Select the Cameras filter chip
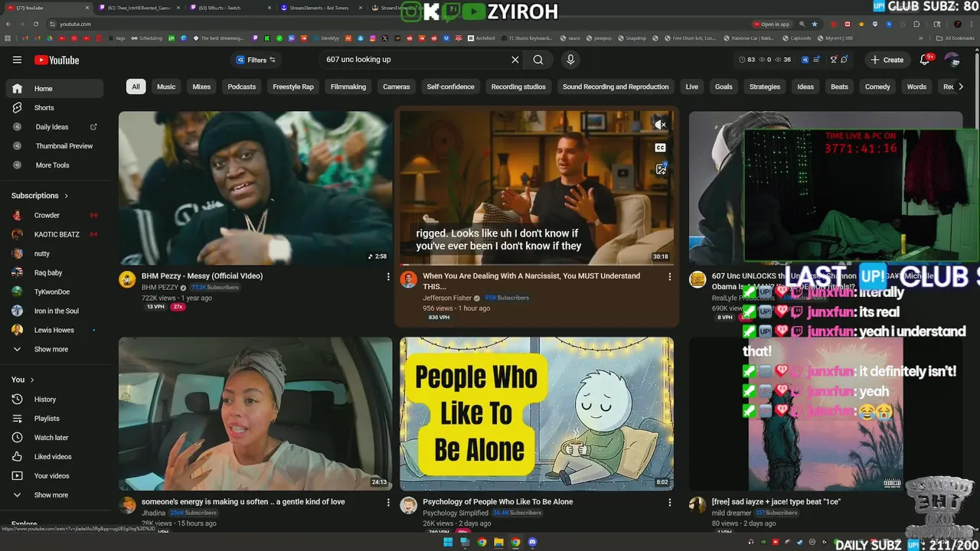 coord(397,86)
